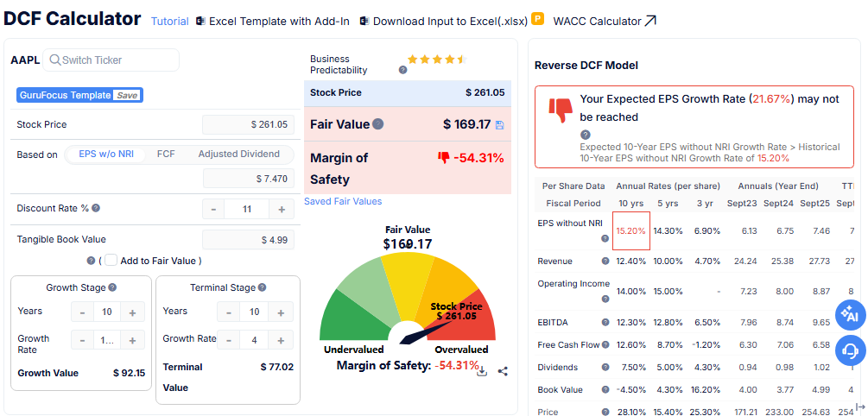
Task: Click the 10 yrs column header
Action: [x=630, y=203]
